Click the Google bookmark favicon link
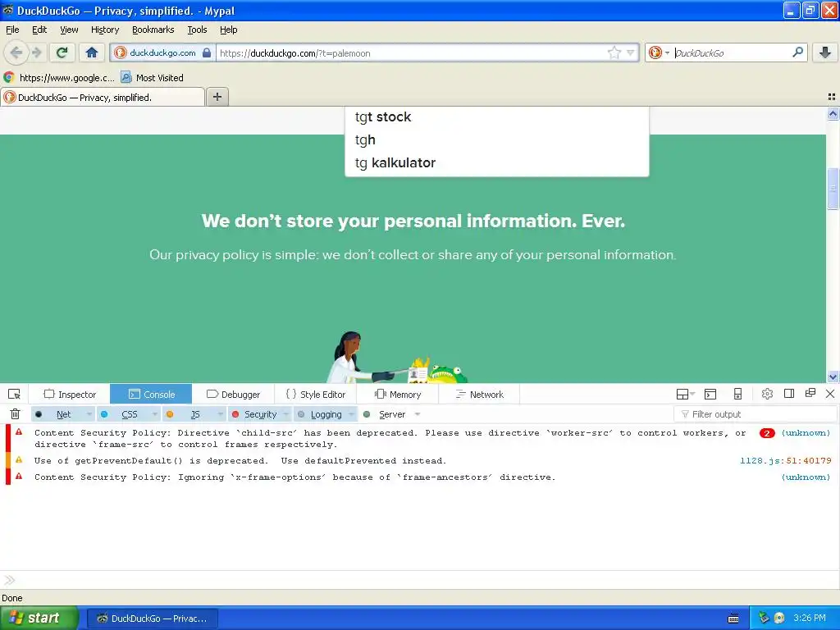Screen dimensions: 840x630 pos(8,78)
